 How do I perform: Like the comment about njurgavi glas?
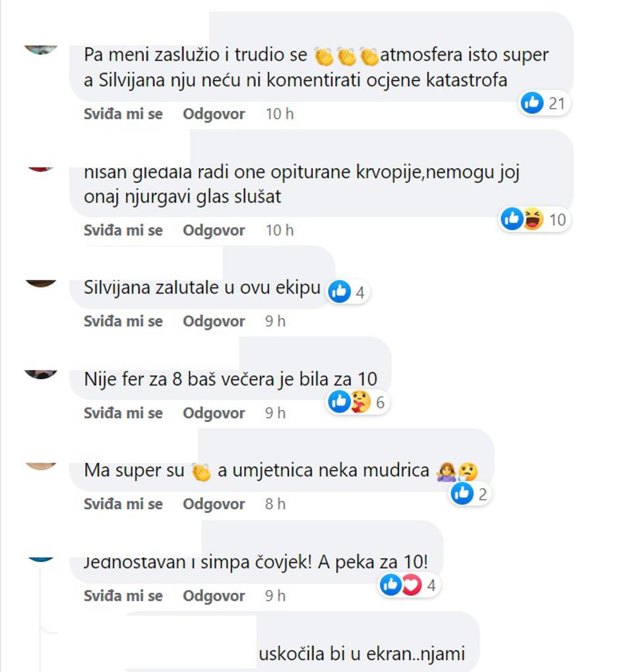click(x=123, y=231)
